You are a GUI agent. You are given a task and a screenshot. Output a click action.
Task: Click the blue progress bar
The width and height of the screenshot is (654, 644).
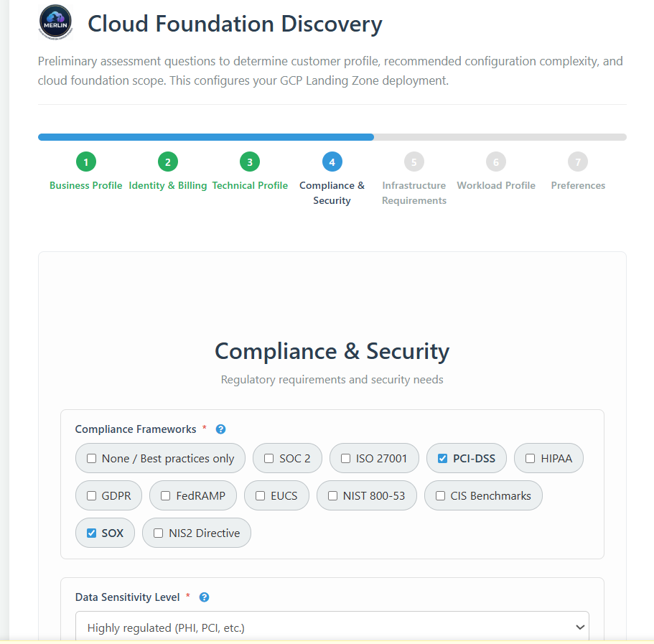coord(206,137)
